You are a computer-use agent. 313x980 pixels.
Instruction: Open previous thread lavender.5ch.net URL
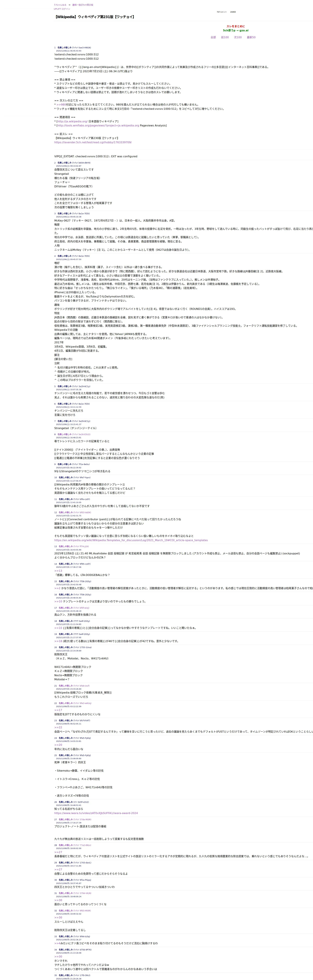[x=93, y=142]
